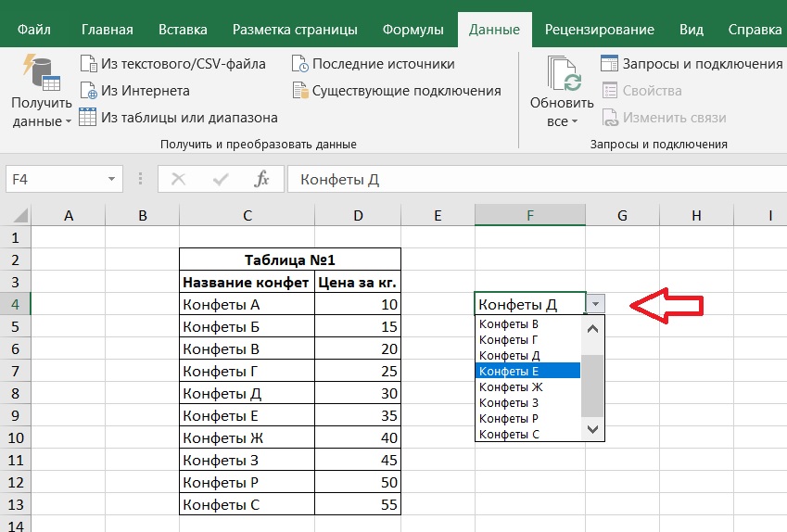
Task: Switch to the Главная tab
Action: click(x=108, y=30)
